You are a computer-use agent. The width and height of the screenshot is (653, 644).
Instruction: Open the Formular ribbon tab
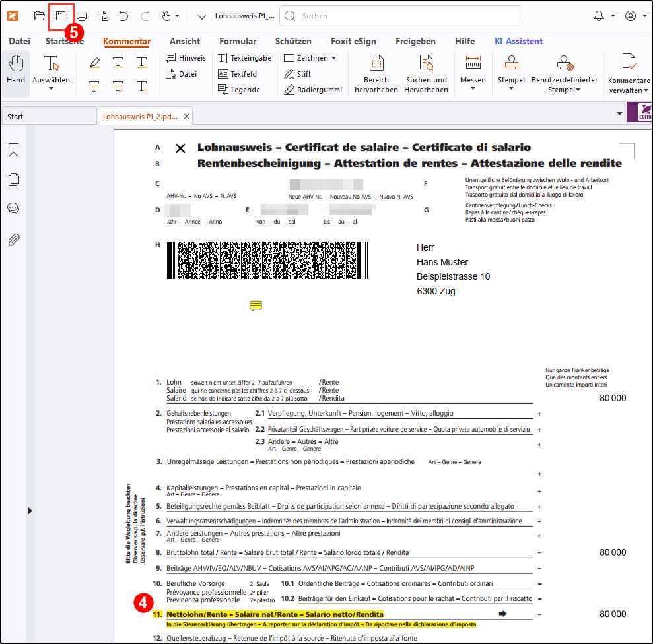click(x=238, y=41)
